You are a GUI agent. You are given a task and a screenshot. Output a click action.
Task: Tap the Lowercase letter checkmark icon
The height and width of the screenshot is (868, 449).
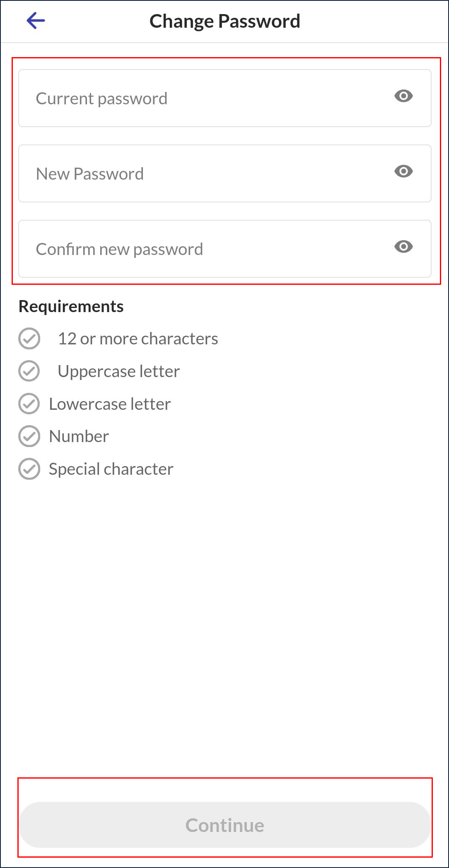click(x=29, y=404)
